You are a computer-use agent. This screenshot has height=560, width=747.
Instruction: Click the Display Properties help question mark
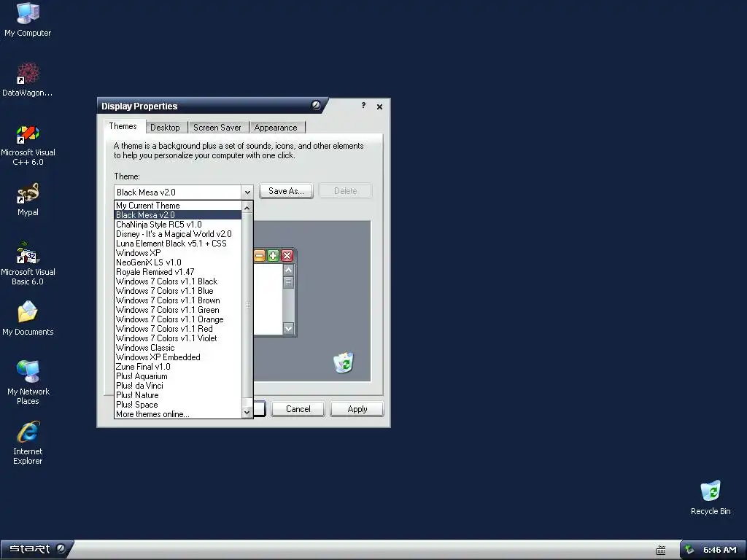pos(363,105)
